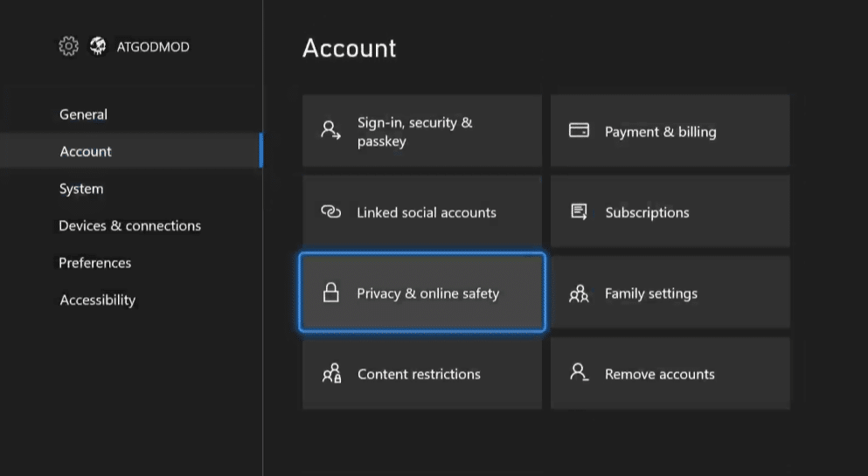Click the Payment & billing card icon

click(579, 130)
